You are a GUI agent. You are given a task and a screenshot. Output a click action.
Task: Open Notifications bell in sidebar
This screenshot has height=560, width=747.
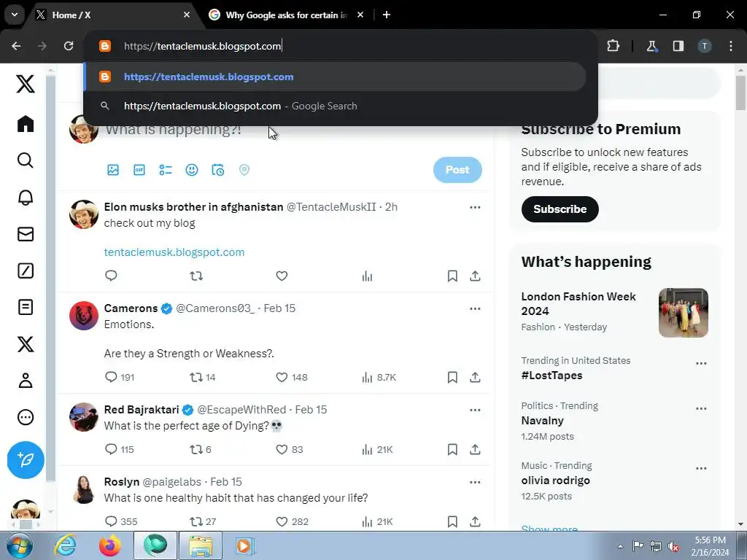coord(26,197)
